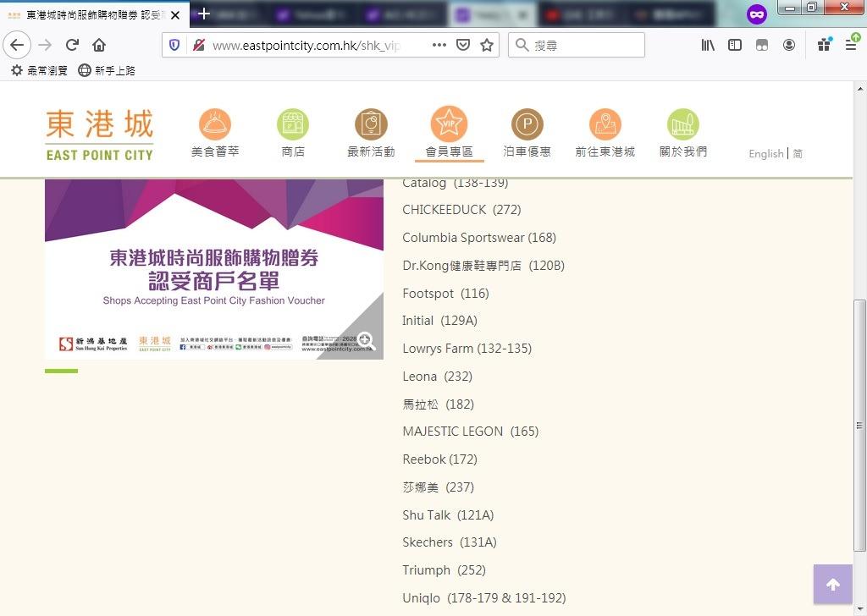Go to the browser Home icon

click(99, 45)
